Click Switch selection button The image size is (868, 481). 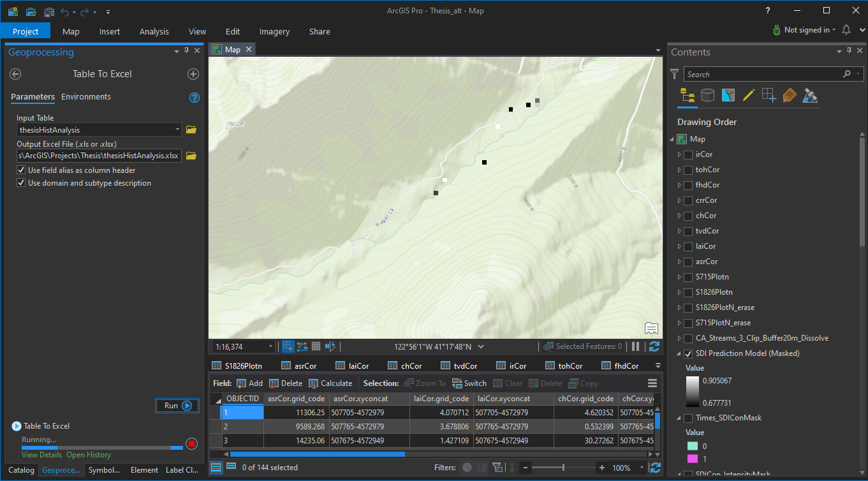coord(469,383)
